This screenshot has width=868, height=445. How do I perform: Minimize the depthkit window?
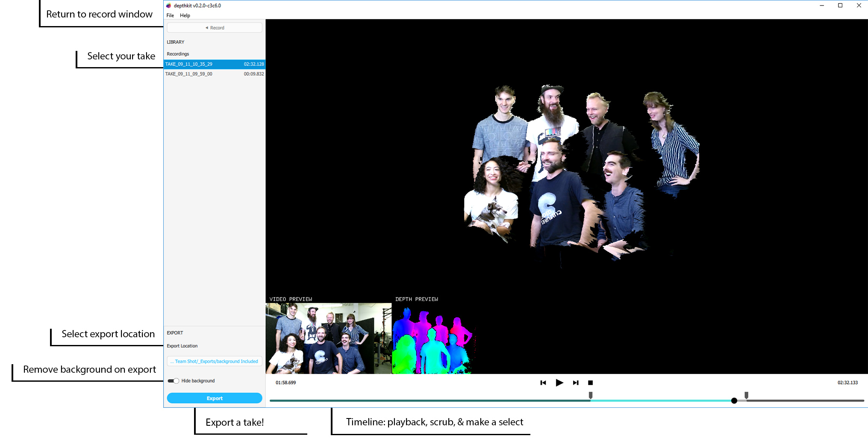click(821, 6)
